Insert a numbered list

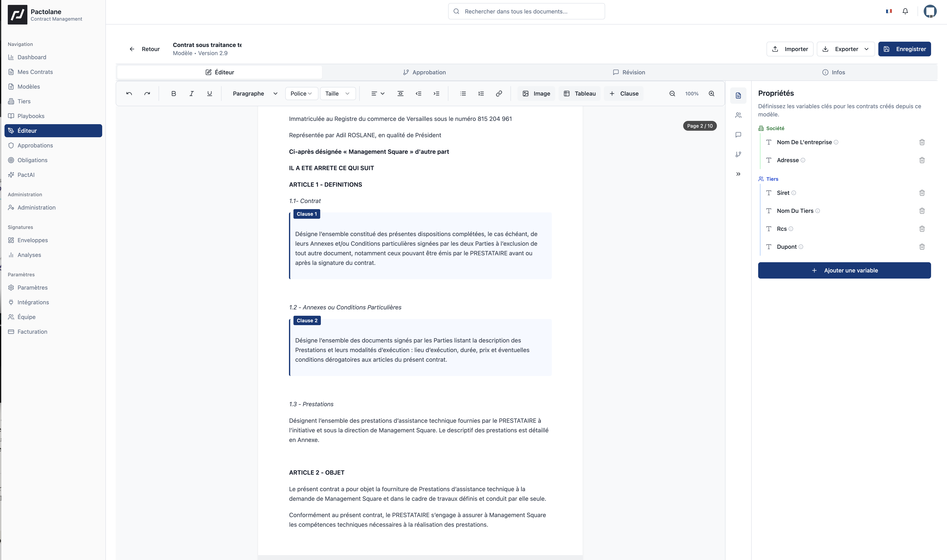point(481,94)
